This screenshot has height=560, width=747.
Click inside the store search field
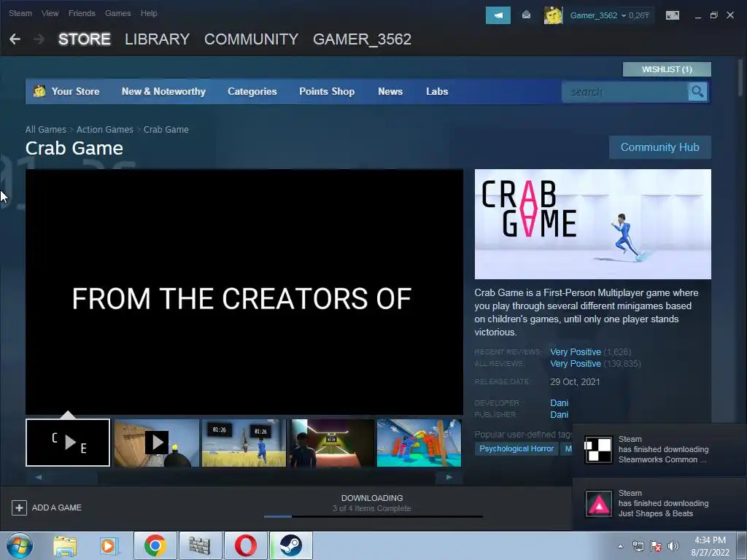[625, 91]
